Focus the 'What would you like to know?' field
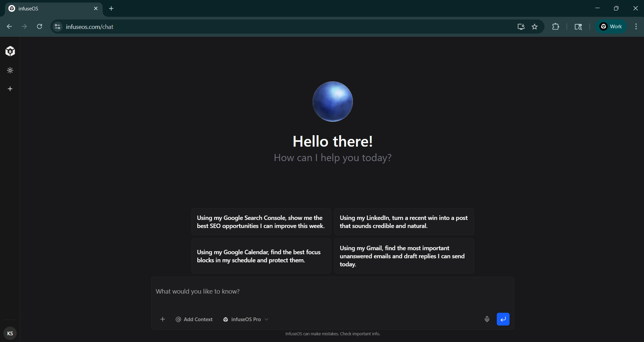Image resolution: width=644 pixels, height=342 pixels. 332,292
